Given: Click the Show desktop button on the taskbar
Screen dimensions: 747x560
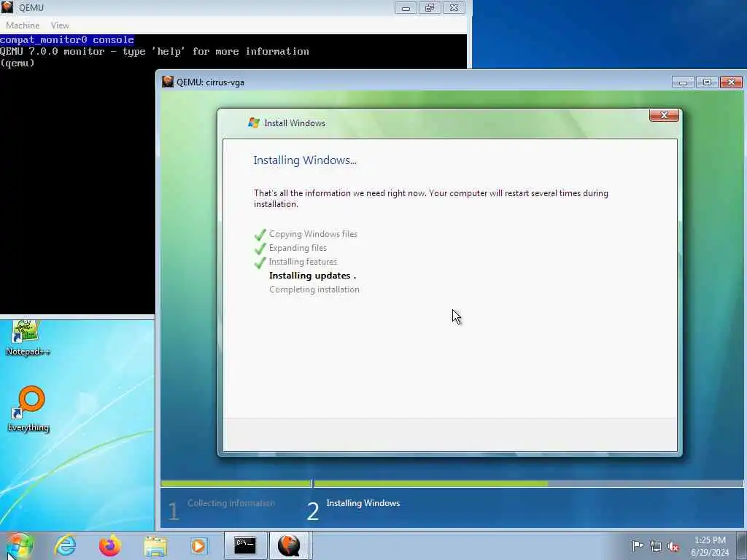Looking at the screenshot, I should [x=742, y=545].
